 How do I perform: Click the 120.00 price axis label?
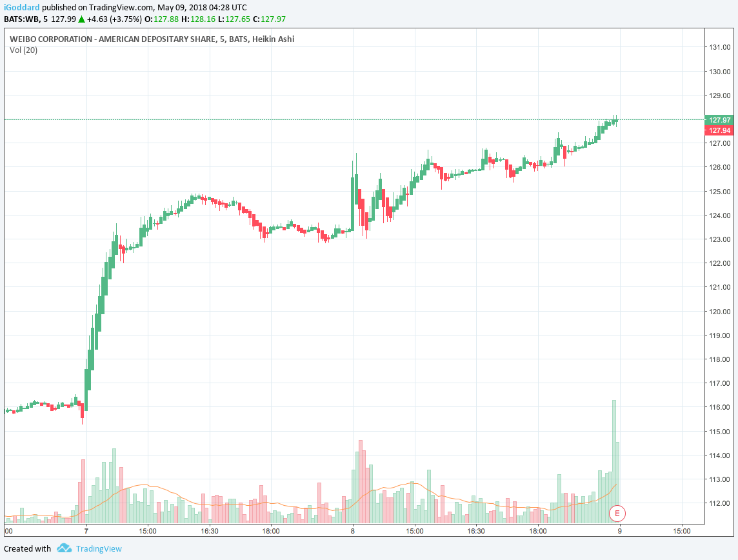tap(720, 312)
